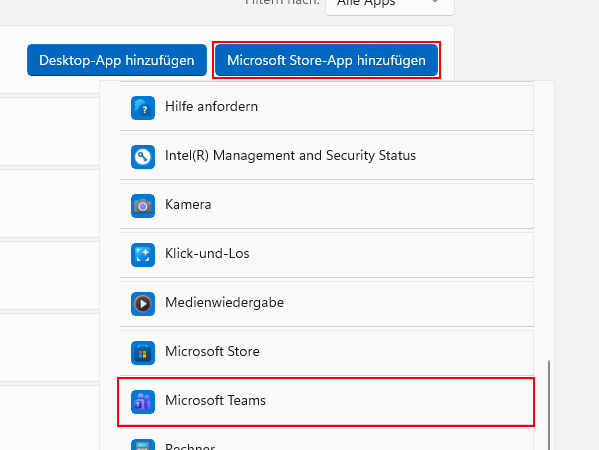This screenshot has width=599, height=450.
Task: Click the Kamera app icon
Action: pos(143,206)
